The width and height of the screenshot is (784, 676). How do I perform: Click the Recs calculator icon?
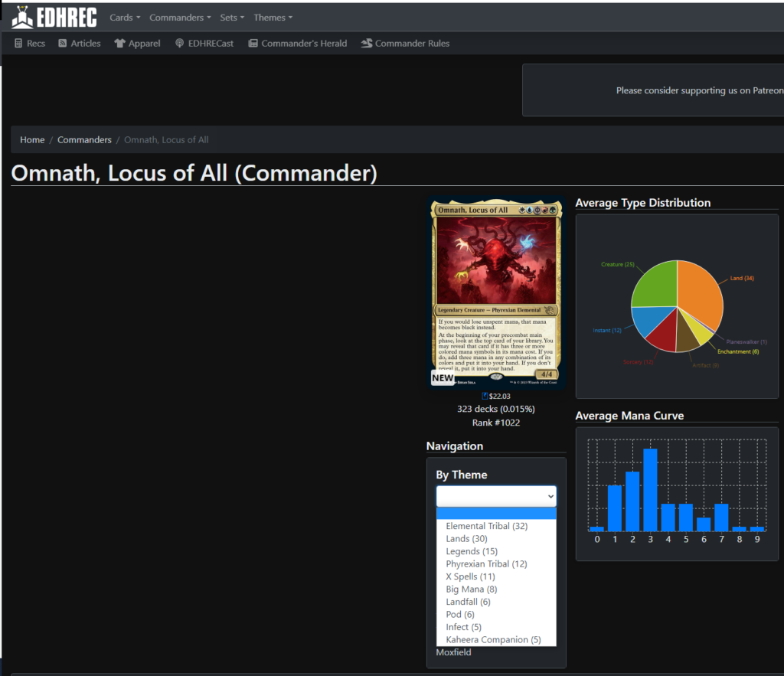pyautogui.click(x=18, y=43)
